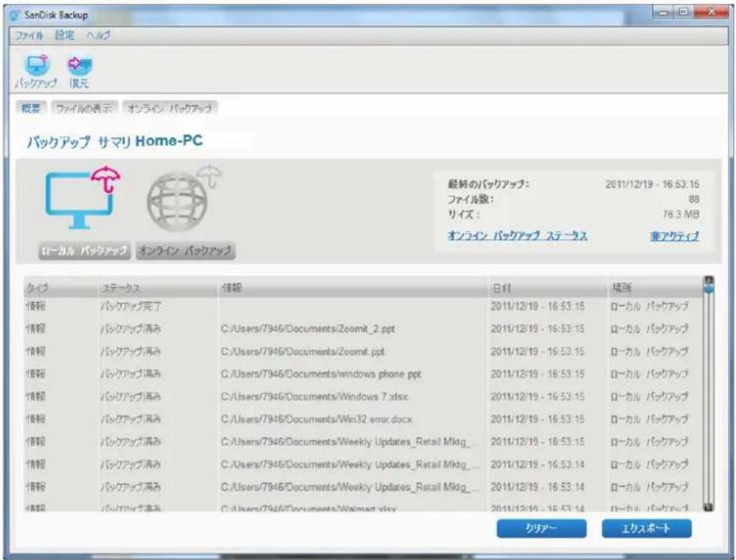
Task: Select the windows phone.ppt log entry
Action: point(364,374)
